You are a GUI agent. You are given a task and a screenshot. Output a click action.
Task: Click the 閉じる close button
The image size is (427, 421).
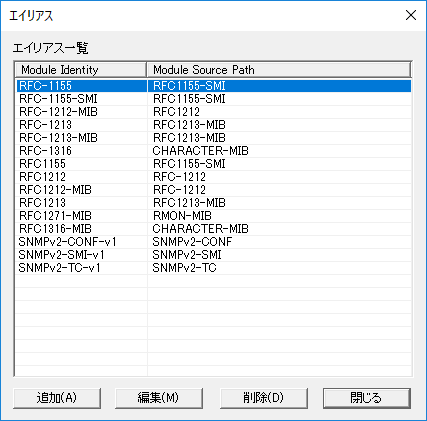[x=367, y=398]
